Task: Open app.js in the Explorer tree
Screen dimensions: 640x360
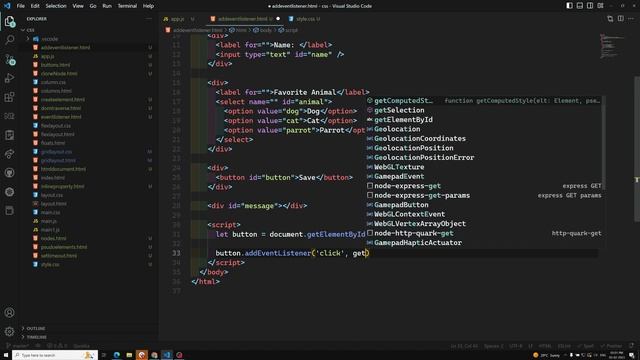Action: tap(48, 56)
